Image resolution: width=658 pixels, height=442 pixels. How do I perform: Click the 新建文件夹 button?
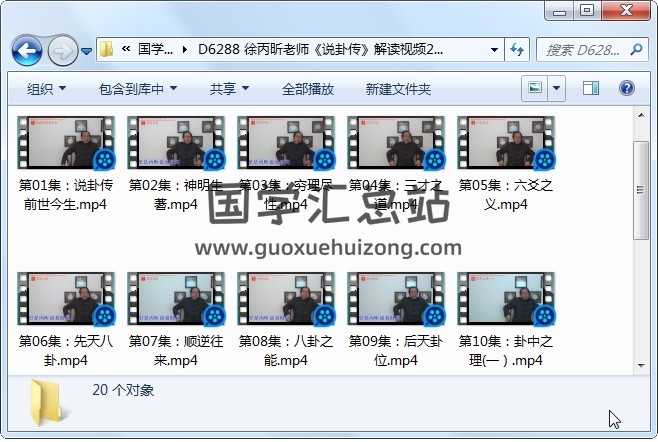tap(398, 89)
